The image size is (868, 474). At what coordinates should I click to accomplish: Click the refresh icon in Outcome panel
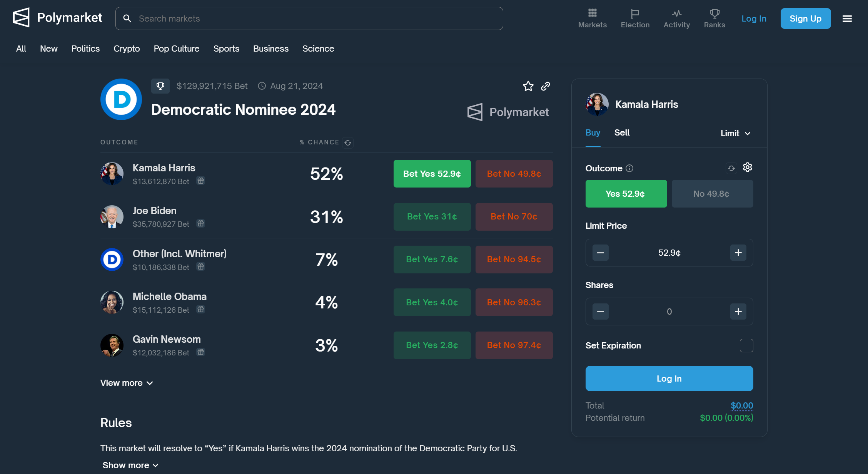point(731,168)
